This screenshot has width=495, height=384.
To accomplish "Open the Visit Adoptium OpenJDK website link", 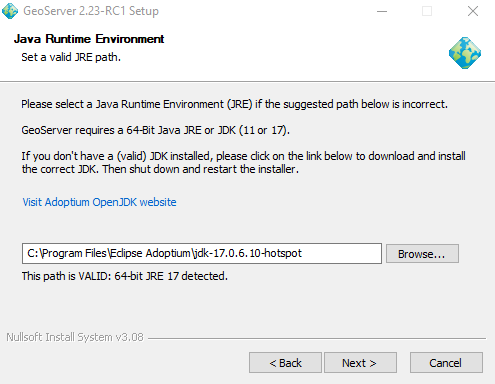I will coord(99,202).
